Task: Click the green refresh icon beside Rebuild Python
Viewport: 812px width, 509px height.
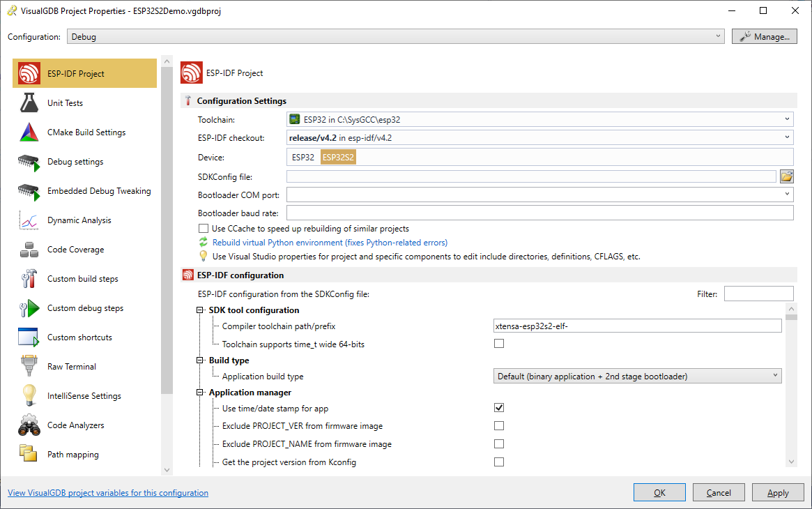Action: 204,243
